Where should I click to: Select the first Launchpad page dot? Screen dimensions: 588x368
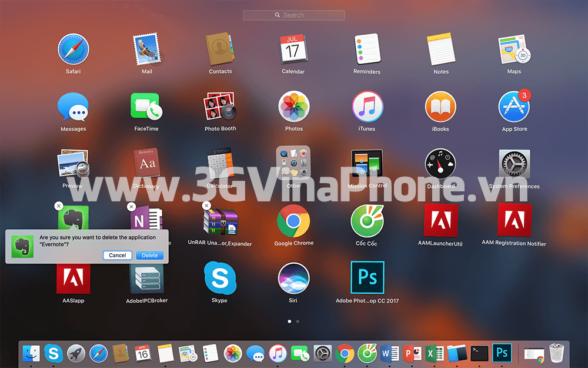point(289,321)
